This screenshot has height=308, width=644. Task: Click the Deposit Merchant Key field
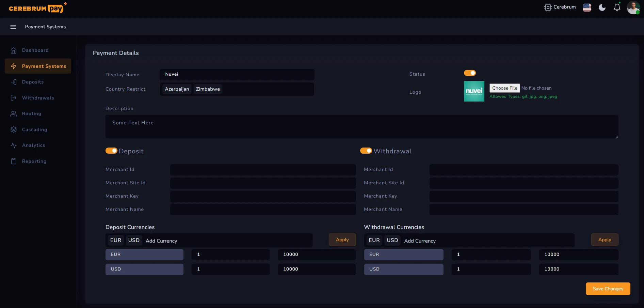pos(263,196)
